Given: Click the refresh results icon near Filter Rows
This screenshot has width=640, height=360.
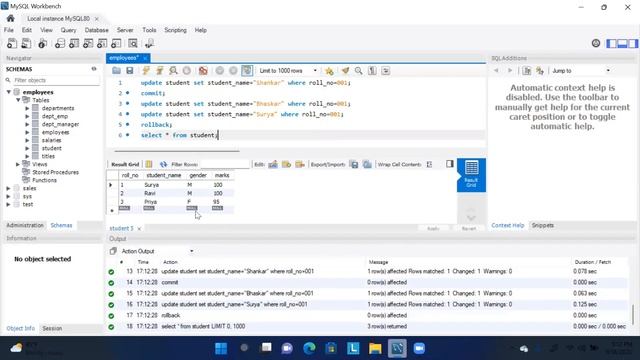Looking at the screenshot, I should coord(164,164).
